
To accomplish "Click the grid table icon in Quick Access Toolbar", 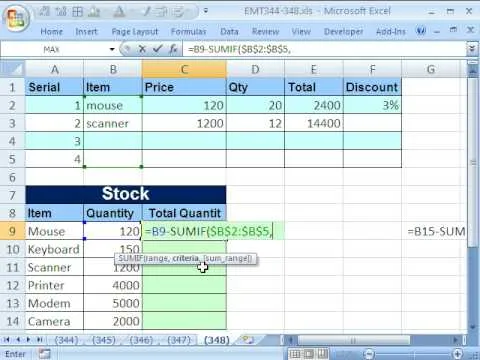I will pyautogui.click(x=77, y=12).
